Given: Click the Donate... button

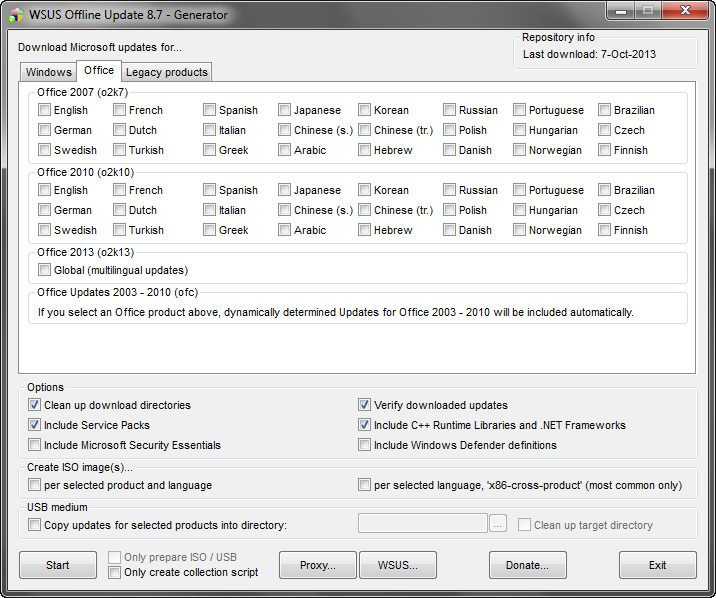Looking at the screenshot, I should [x=527, y=565].
